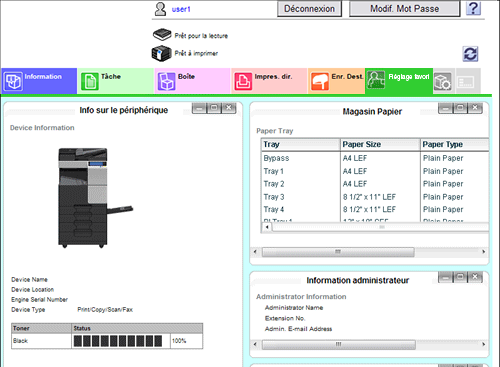Viewport: 500px width, 367px height.
Task: Open the gray gear customize tab icon
Action: [443, 81]
